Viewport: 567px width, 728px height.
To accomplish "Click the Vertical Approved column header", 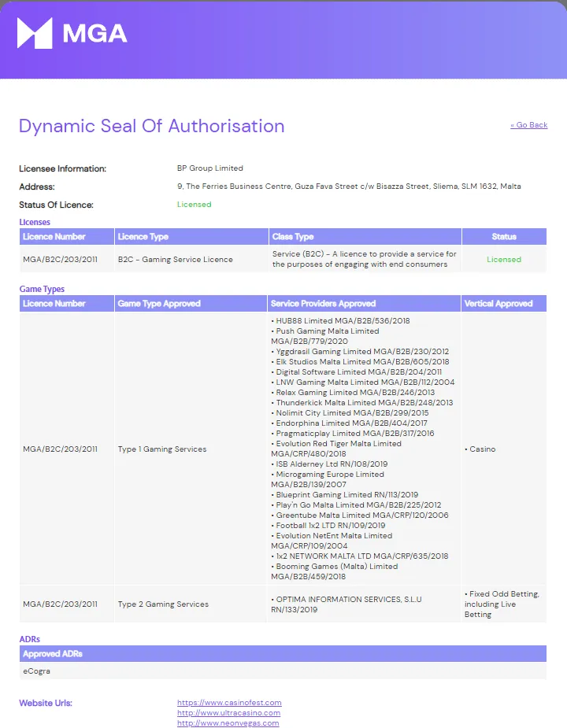I will (x=498, y=304).
